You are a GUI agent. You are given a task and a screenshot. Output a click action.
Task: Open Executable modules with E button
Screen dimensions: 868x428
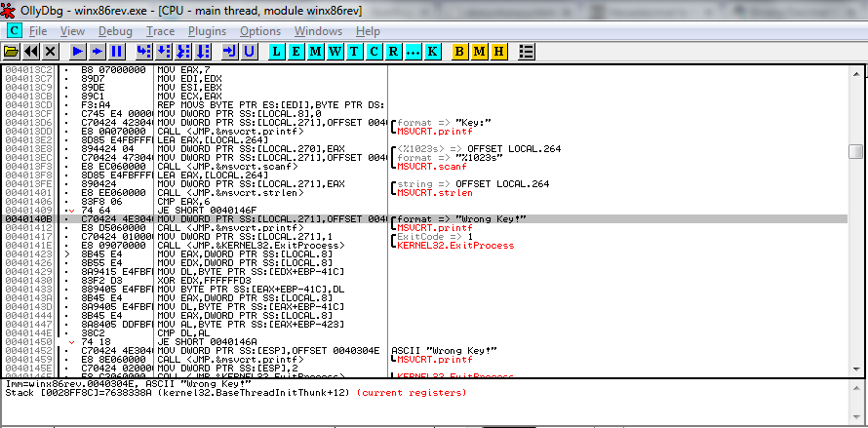(296, 52)
